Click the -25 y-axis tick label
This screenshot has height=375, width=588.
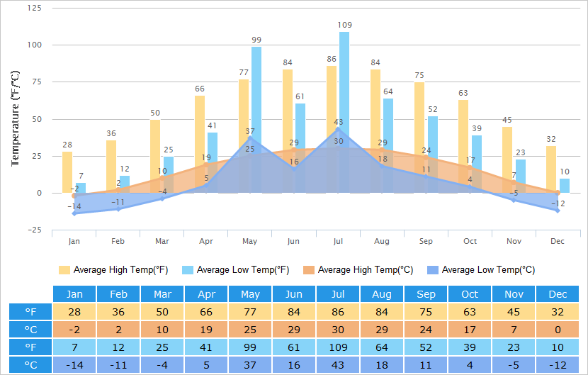[35, 230]
